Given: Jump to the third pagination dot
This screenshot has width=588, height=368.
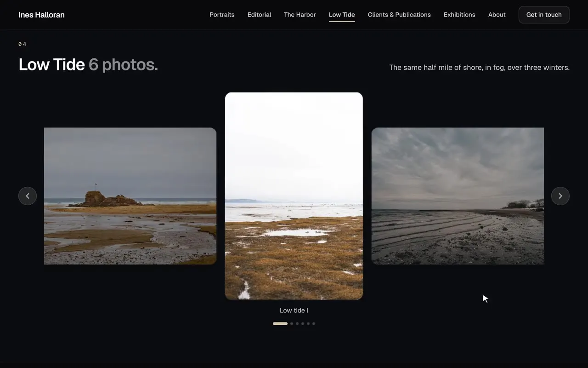Looking at the screenshot, I should 297,323.
